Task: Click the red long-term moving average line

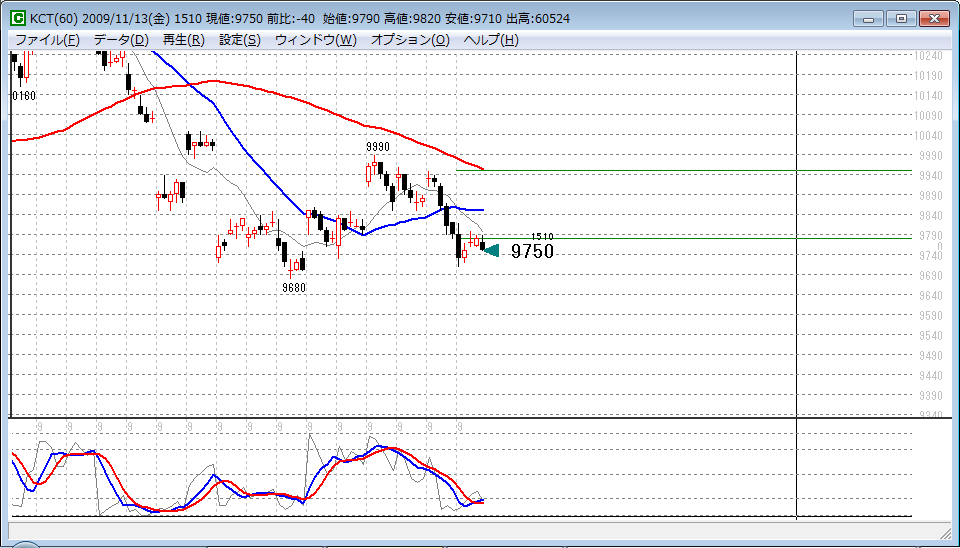Action: point(300,101)
